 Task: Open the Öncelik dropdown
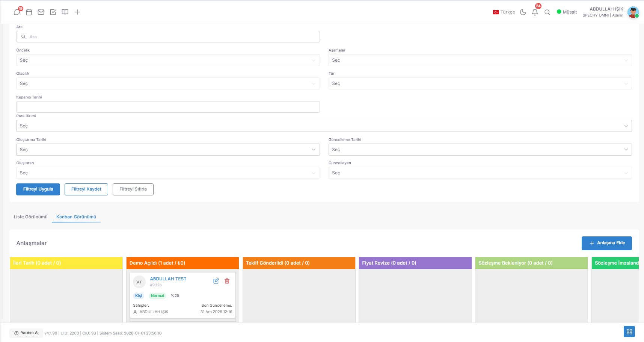click(x=168, y=60)
